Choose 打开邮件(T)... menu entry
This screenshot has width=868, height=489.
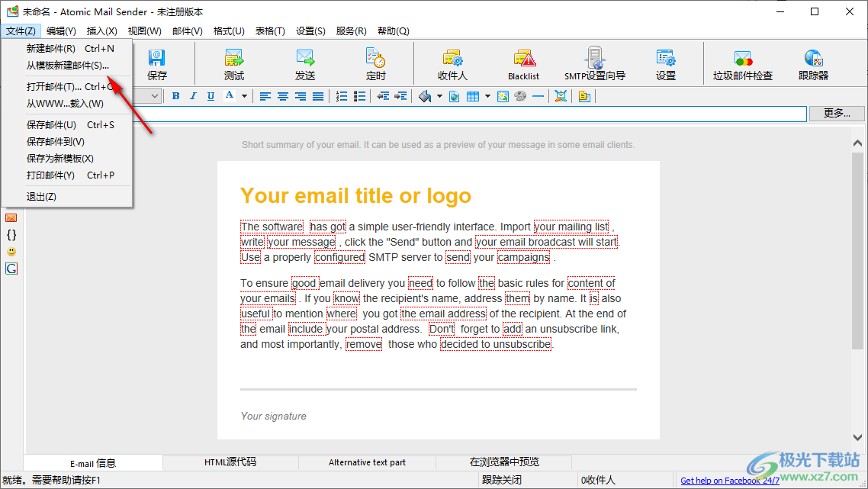pyautogui.click(x=67, y=86)
